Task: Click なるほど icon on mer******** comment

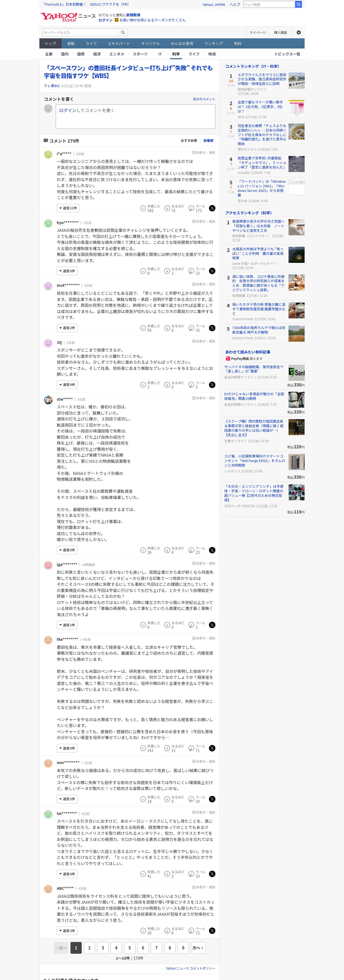Action: pos(167,799)
